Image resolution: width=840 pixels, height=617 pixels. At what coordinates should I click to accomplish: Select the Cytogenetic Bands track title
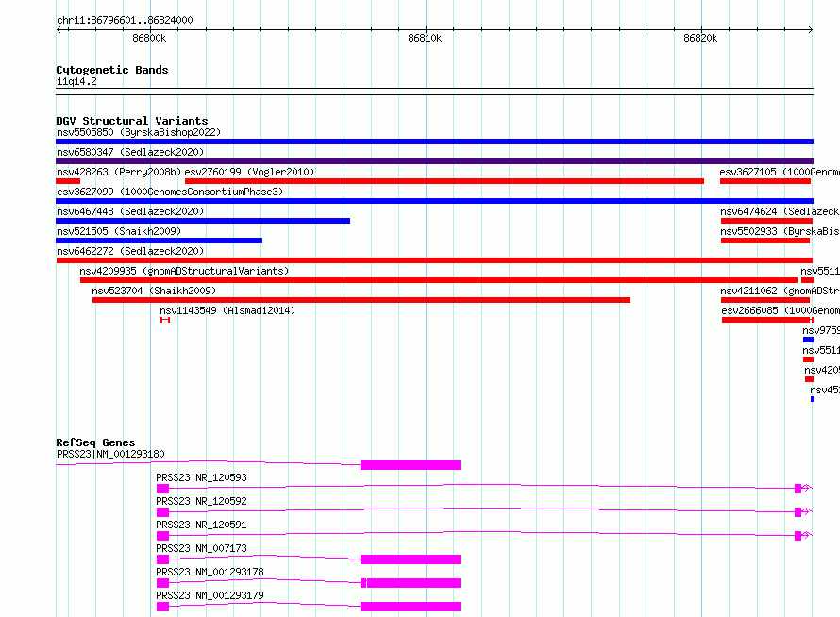pyautogui.click(x=112, y=70)
